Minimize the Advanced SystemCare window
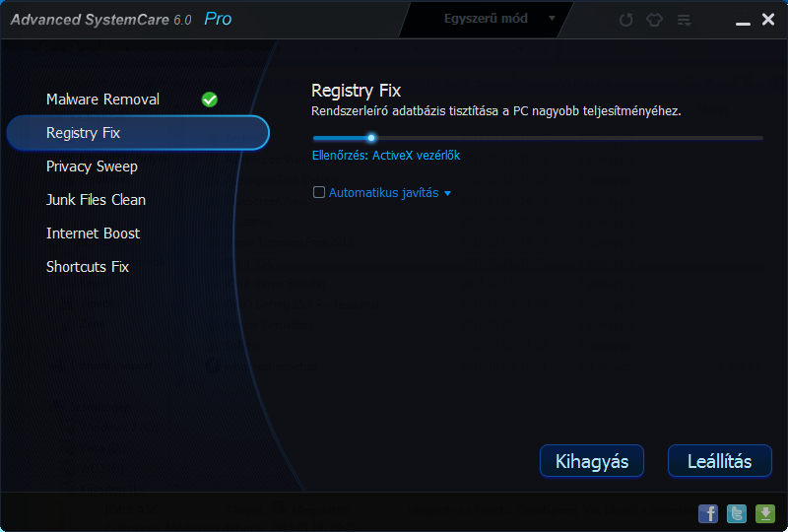Viewport: 788px width, 532px height. (743, 21)
